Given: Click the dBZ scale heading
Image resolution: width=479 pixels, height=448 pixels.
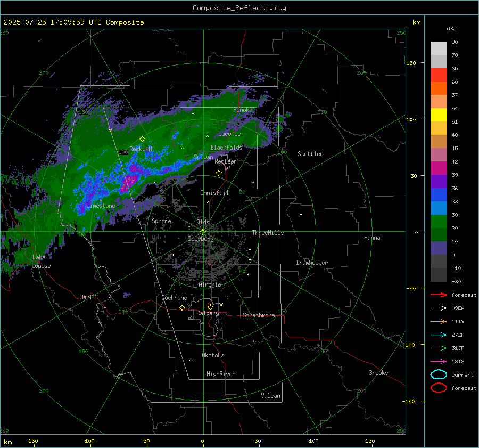Looking at the screenshot, I should (451, 28).
